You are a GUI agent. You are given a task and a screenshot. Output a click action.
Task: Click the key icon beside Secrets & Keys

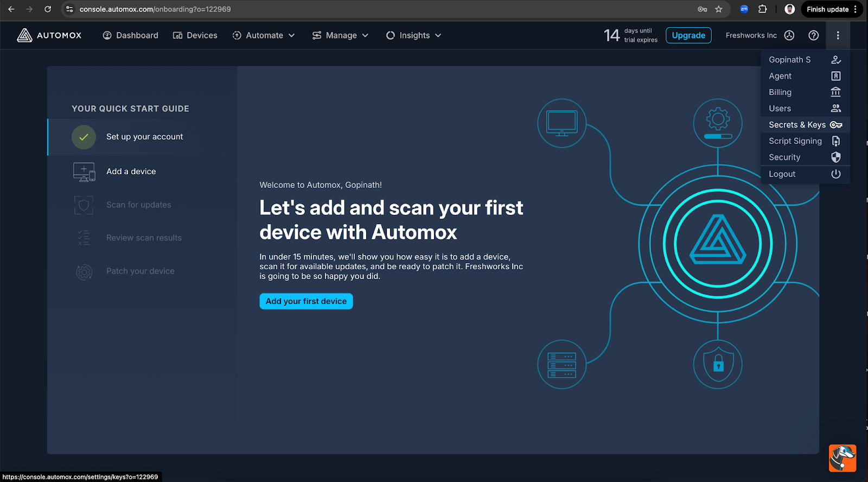836,125
